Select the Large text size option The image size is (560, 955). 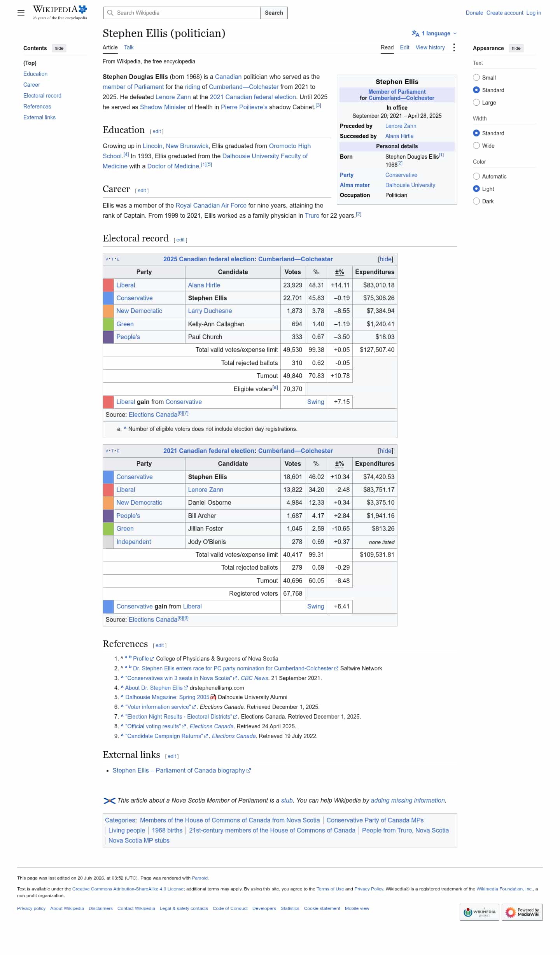pos(476,102)
